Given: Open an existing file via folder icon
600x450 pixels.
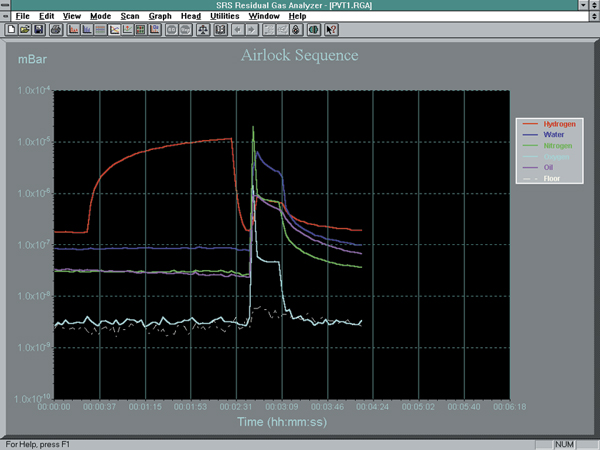Looking at the screenshot, I should 25,29.
